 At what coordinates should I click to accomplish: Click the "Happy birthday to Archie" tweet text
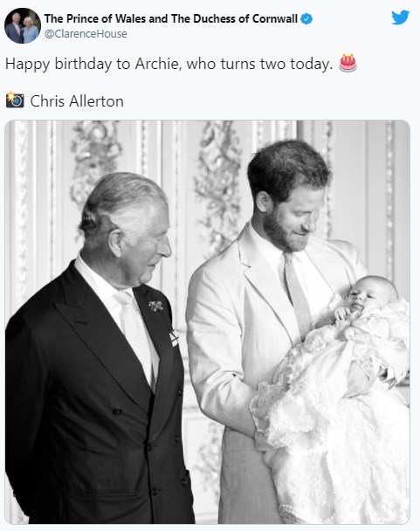point(169,64)
